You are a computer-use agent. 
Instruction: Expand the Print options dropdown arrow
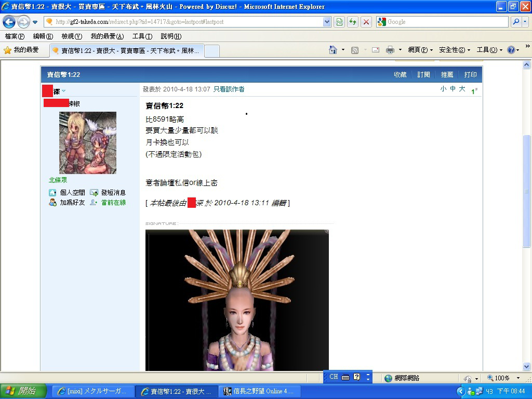pos(400,50)
